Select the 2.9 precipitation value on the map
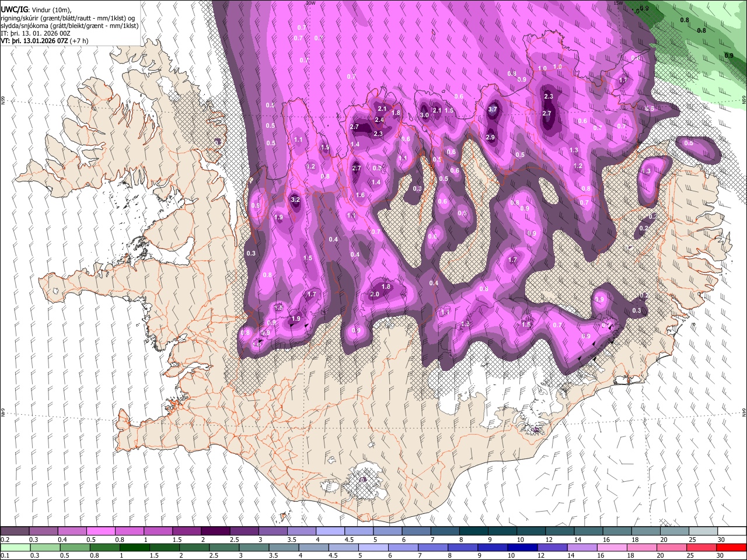This screenshot has height=560, width=747. tap(490, 137)
